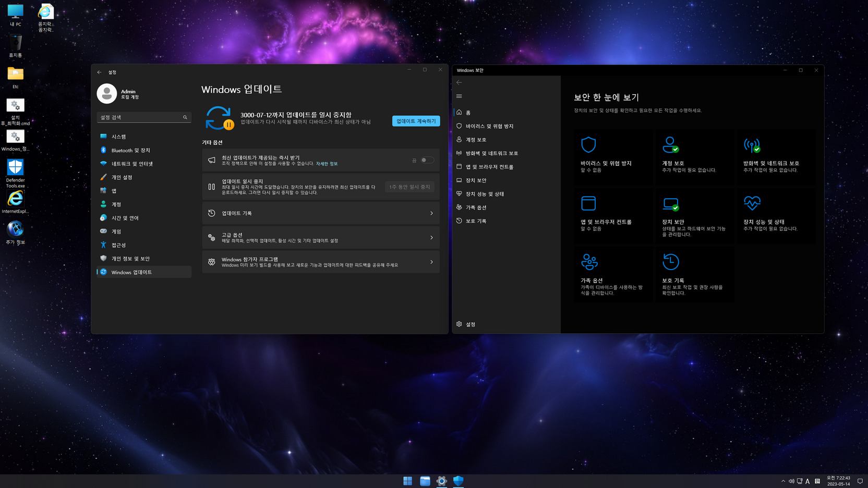868x488 pixels.
Task: Select 가족 옵션 in Security navigation list
Action: coord(506,208)
